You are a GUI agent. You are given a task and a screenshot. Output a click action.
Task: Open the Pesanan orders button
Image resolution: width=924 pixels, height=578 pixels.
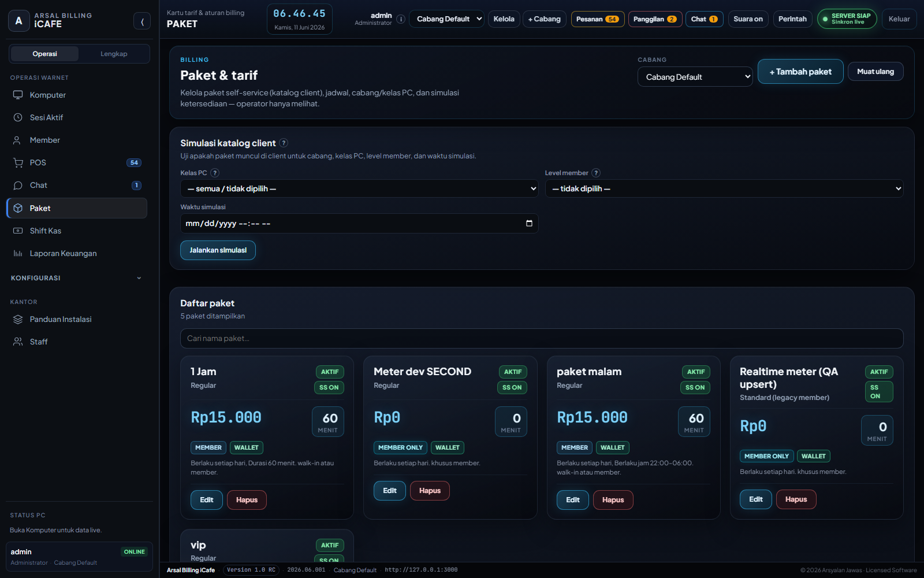pyautogui.click(x=598, y=19)
